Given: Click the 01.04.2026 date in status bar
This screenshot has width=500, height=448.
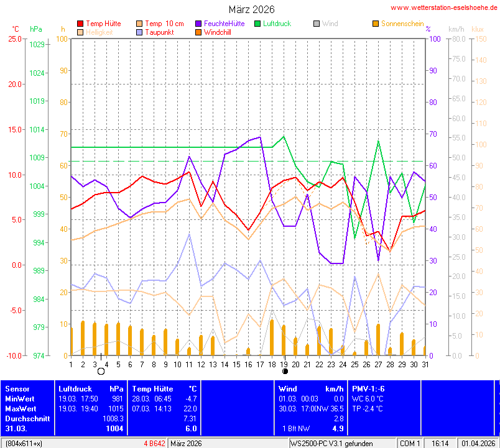Looking at the screenshot, I should [x=478, y=444].
